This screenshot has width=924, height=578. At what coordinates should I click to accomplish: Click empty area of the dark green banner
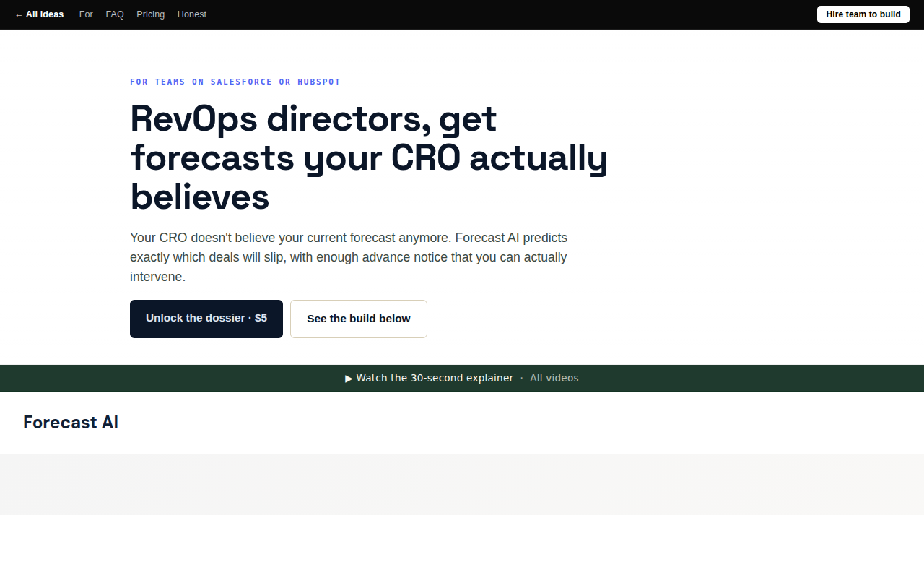tap(722, 378)
